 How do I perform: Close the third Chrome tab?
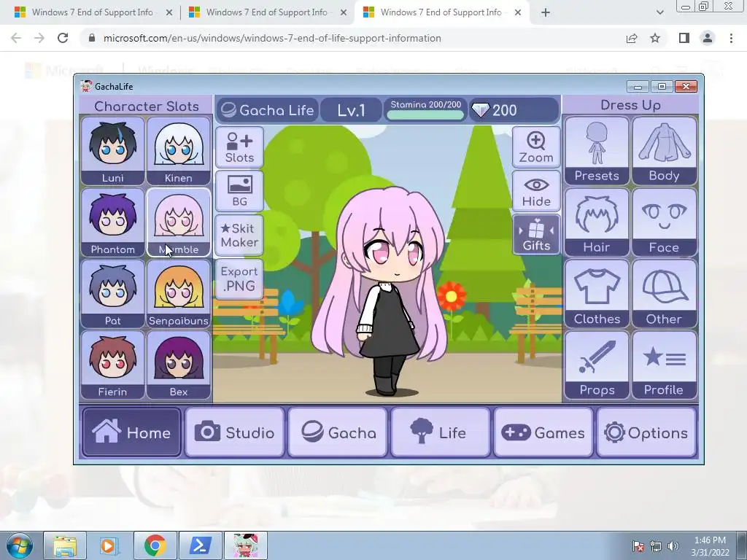(518, 13)
